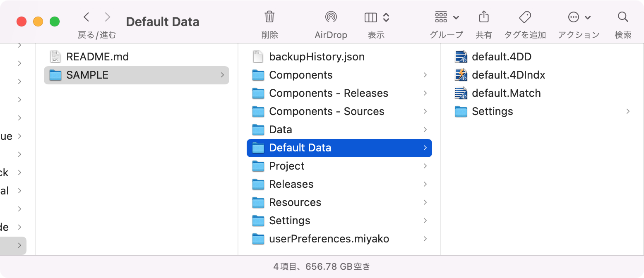Open AirDrop from the toolbar
The height and width of the screenshot is (278, 644).
pos(331,17)
